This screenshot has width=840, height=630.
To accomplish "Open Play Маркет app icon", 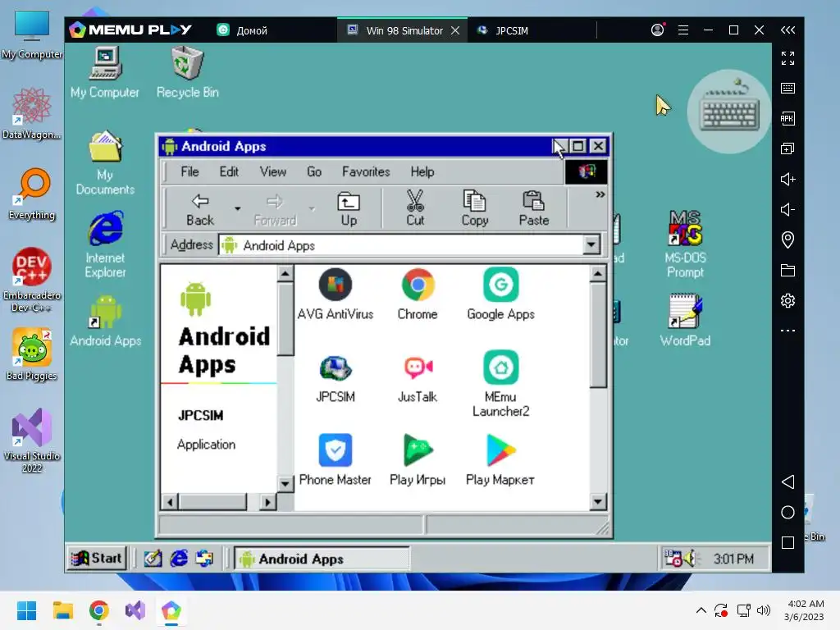I will 500,460.
